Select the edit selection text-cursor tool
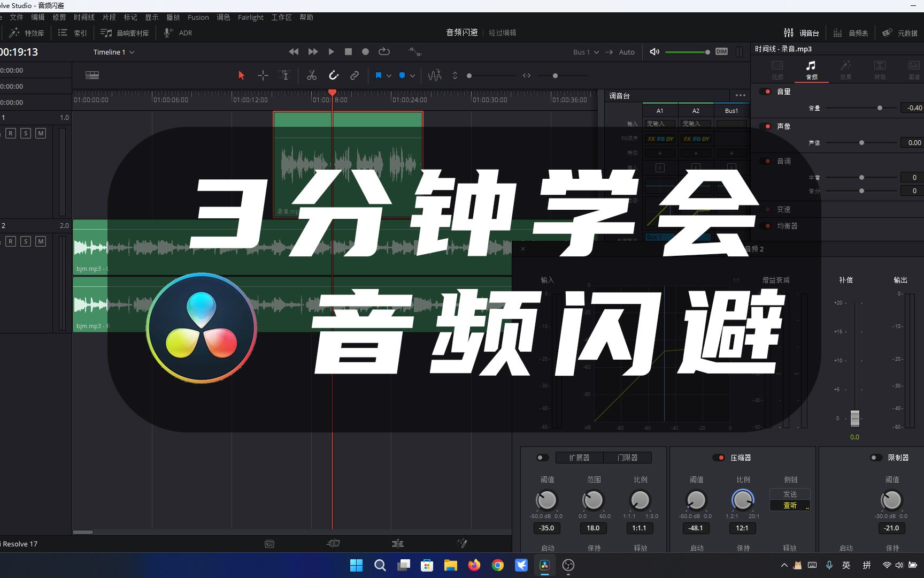The image size is (924, 578). (x=283, y=75)
